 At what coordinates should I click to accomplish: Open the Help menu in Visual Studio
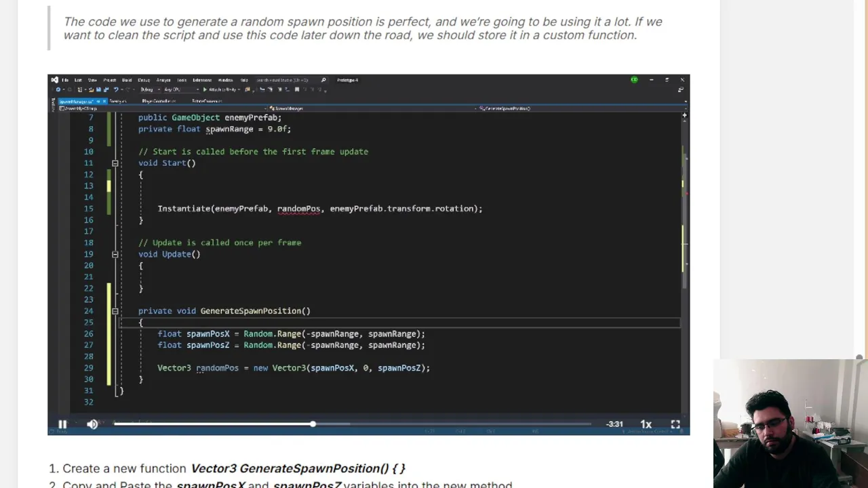pyautogui.click(x=244, y=80)
